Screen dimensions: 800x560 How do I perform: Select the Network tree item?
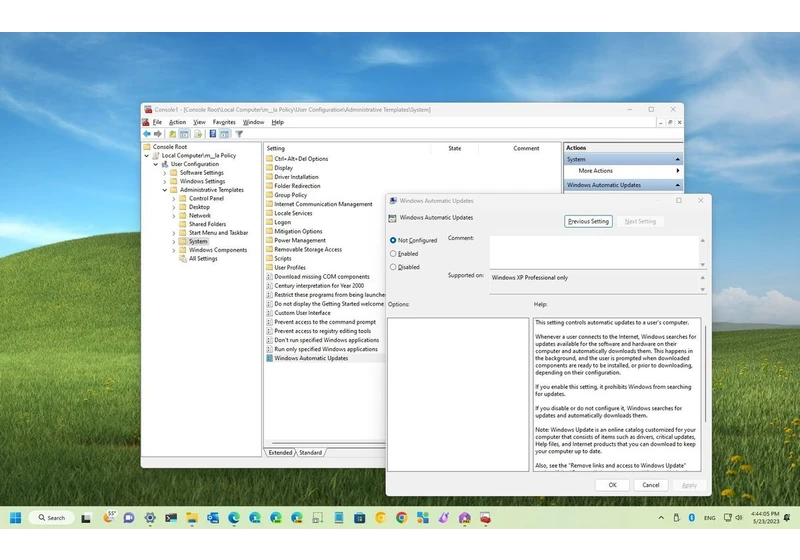(x=199, y=216)
